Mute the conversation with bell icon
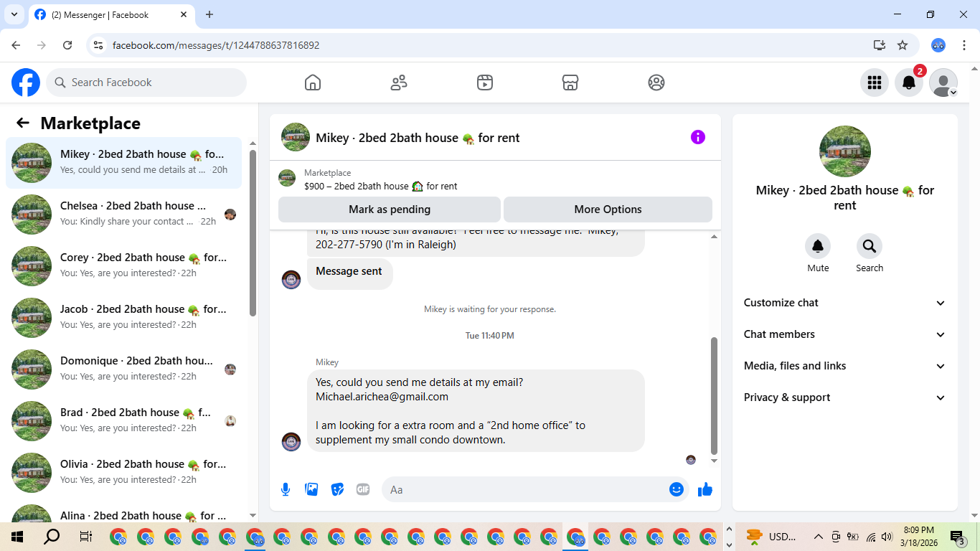Screen dimensions: 980x551 pyautogui.click(x=818, y=246)
